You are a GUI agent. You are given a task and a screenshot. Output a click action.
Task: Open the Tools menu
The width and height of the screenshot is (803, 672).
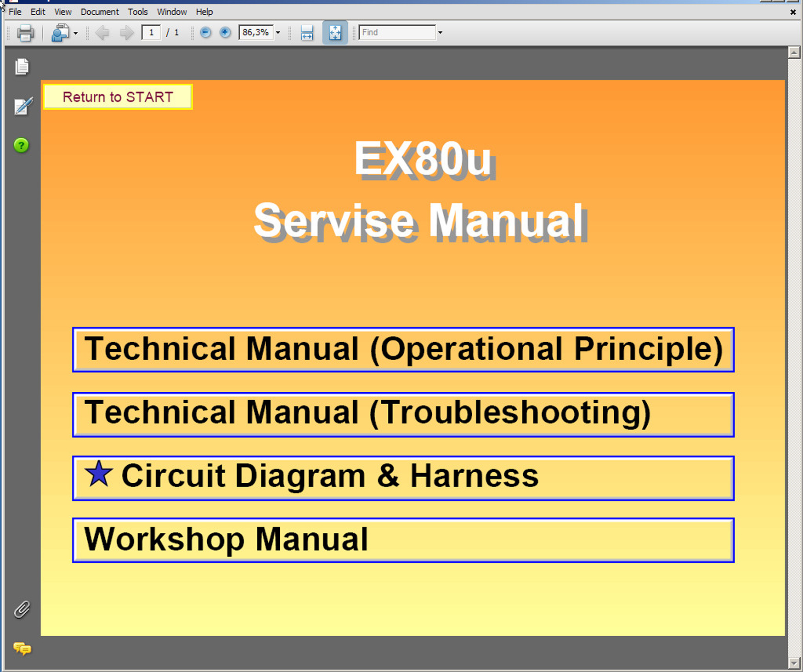point(137,12)
